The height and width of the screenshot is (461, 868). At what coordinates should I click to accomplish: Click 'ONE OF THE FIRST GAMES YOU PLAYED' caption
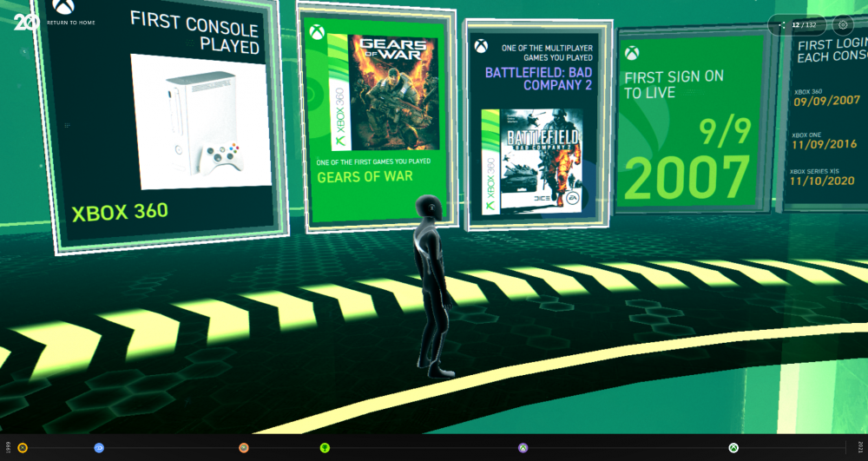pos(373,162)
